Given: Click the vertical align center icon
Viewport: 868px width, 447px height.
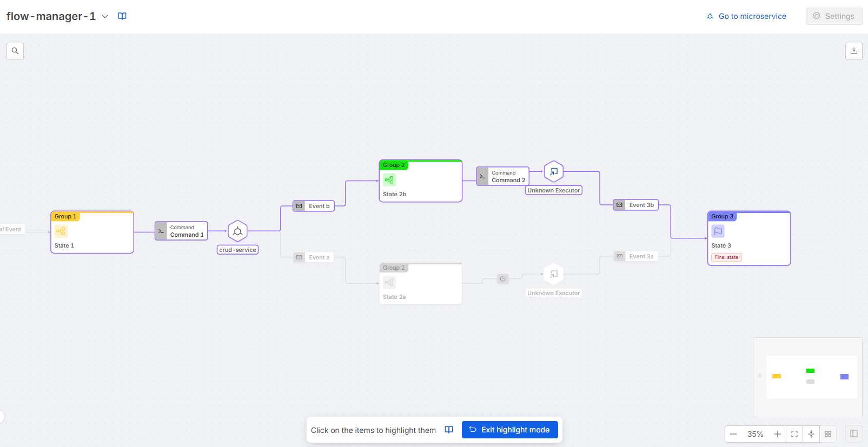Looking at the screenshot, I should pos(811,434).
